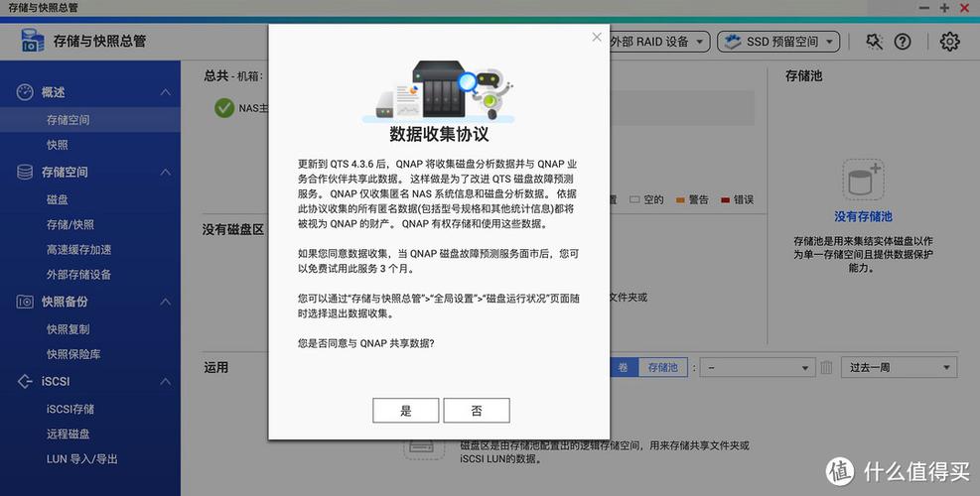The image size is (980, 496).
Task: Open the volume selection dropdown showing –
Action: tap(758, 367)
